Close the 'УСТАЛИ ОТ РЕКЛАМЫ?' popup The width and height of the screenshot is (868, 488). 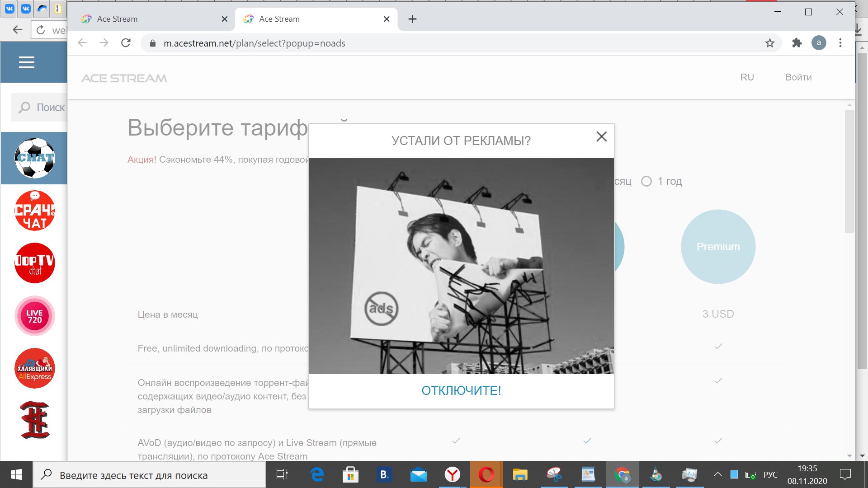coord(601,136)
